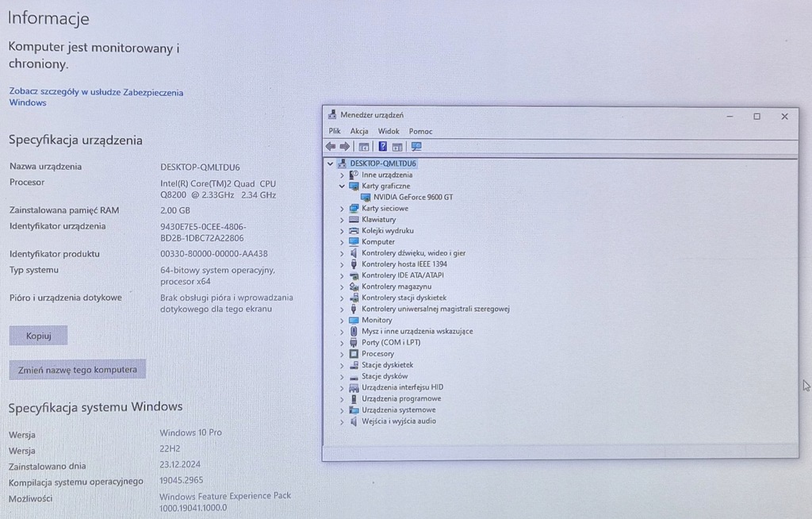812x519 pixels.
Task: Click the icon beside NVIDIA GeForce 9600 GT
Action: (x=366, y=197)
